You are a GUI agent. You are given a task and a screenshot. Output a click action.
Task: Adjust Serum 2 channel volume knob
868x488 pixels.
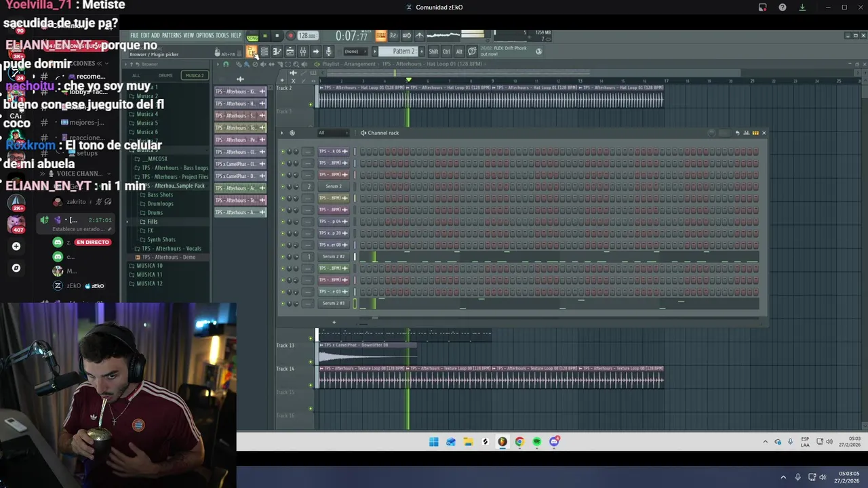click(296, 186)
